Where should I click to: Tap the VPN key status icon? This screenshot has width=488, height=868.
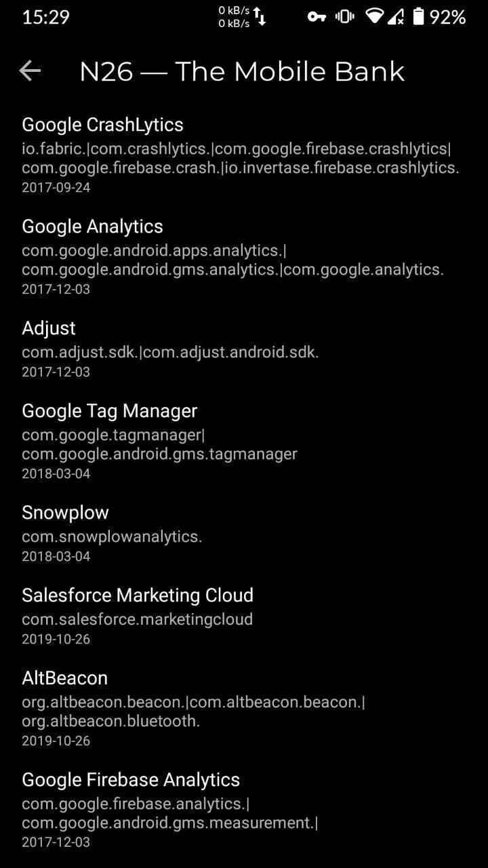[x=317, y=17]
